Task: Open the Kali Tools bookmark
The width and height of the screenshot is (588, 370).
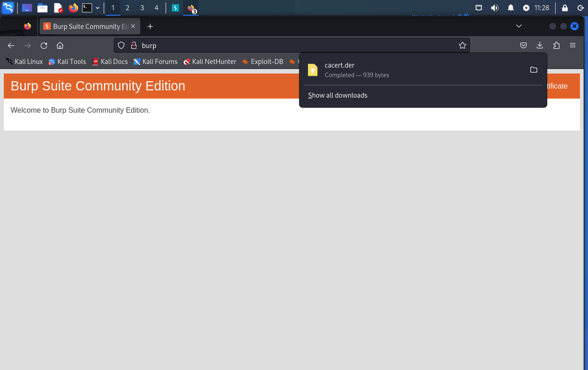Action: pyautogui.click(x=67, y=62)
